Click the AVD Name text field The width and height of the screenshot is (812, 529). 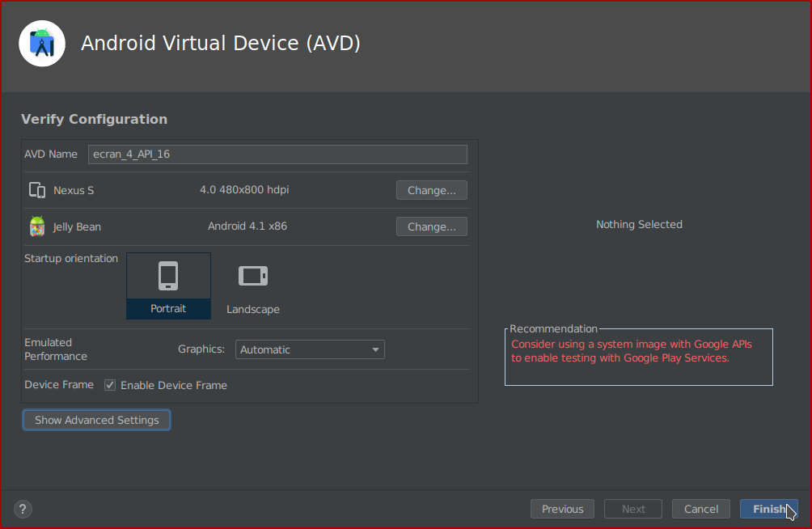coord(277,154)
